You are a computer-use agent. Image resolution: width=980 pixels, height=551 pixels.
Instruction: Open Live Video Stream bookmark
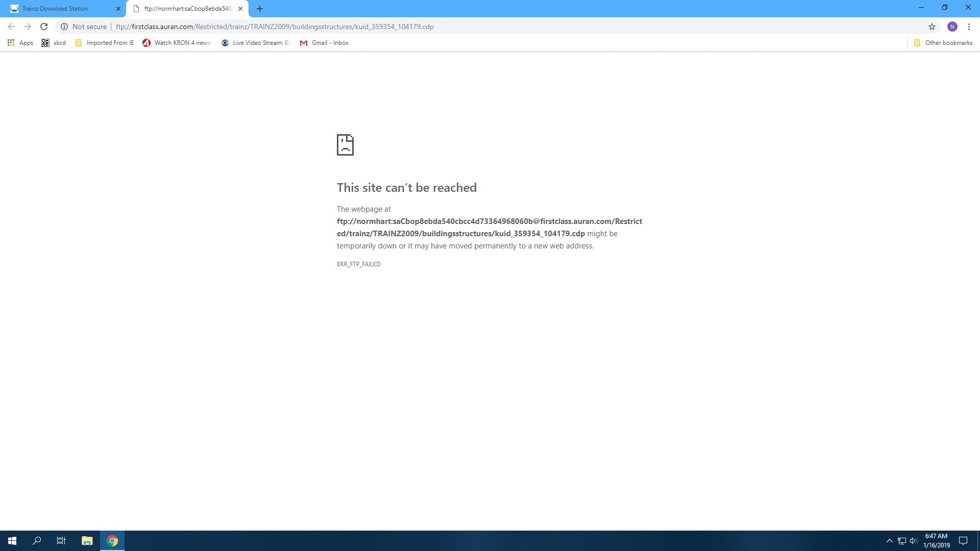pyautogui.click(x=255, y=43)
